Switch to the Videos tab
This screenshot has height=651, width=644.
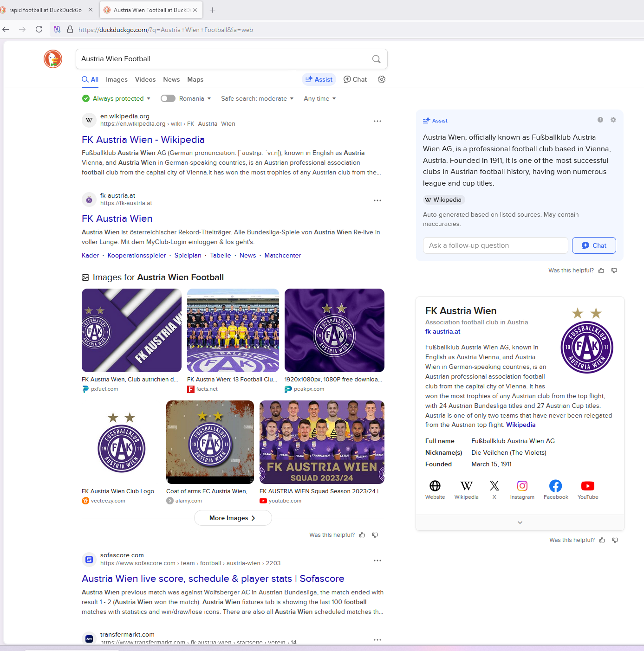tap(145, 79)
